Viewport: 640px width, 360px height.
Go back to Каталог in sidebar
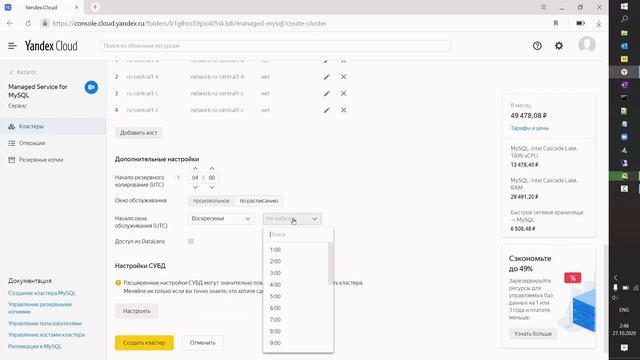23,72
